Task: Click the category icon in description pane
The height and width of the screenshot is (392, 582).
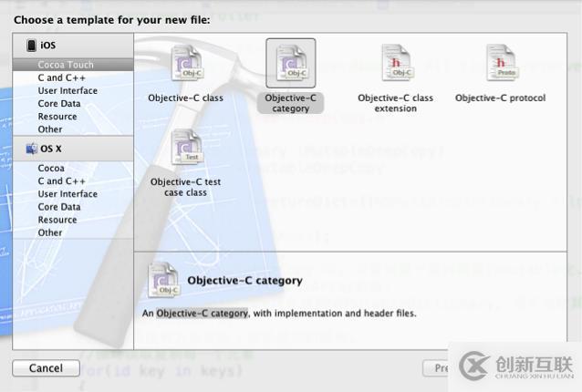Action: 163,280
